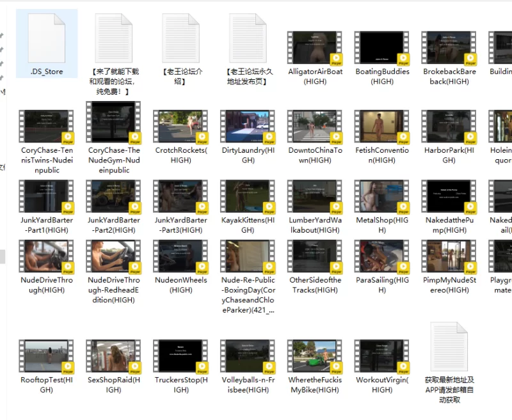512x420 pixels.
Task: Select the .DS_Store file icon
Action: (x=47, y=38)
